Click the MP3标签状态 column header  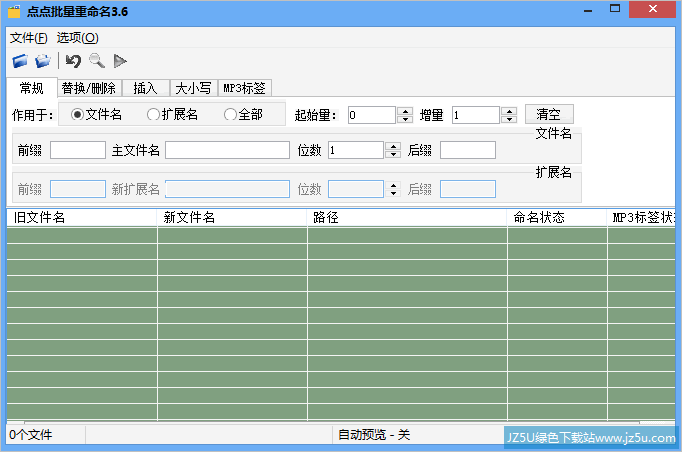(642, 218)
